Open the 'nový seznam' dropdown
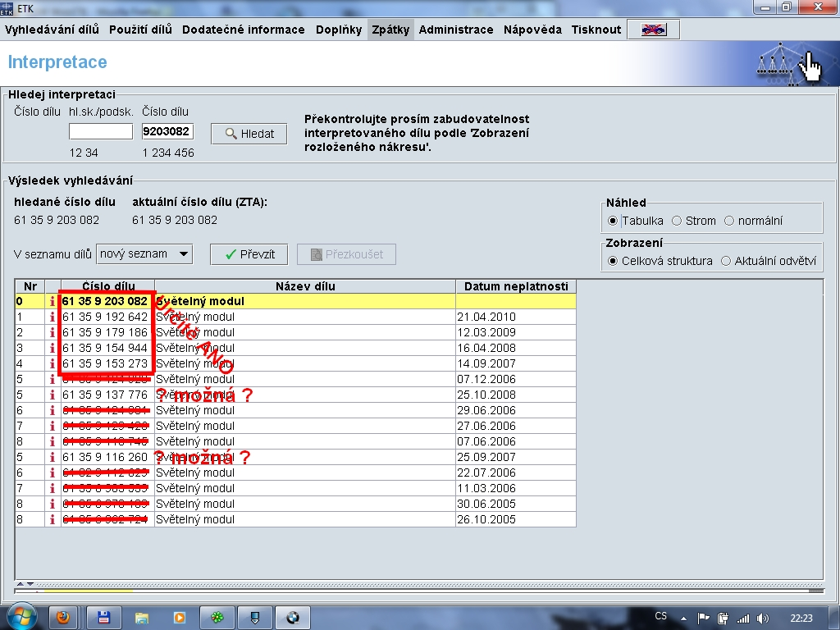 (144, 254)
